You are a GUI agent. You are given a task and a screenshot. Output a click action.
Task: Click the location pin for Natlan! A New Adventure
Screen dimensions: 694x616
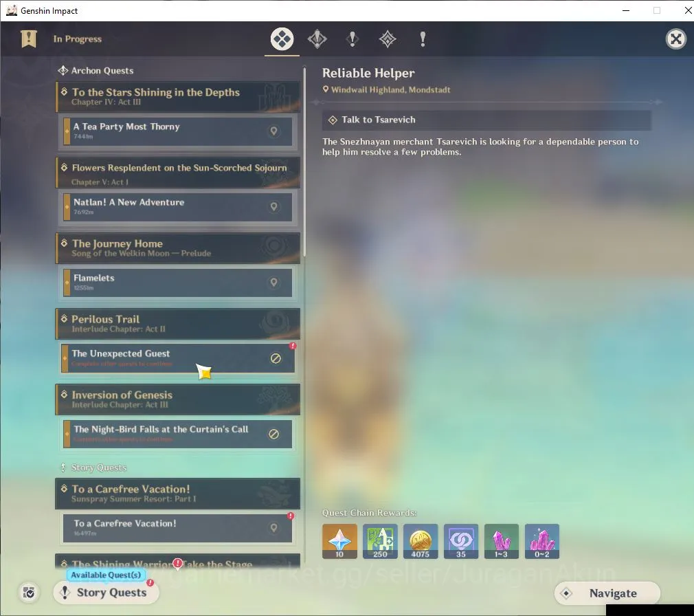tap(274, 206)
